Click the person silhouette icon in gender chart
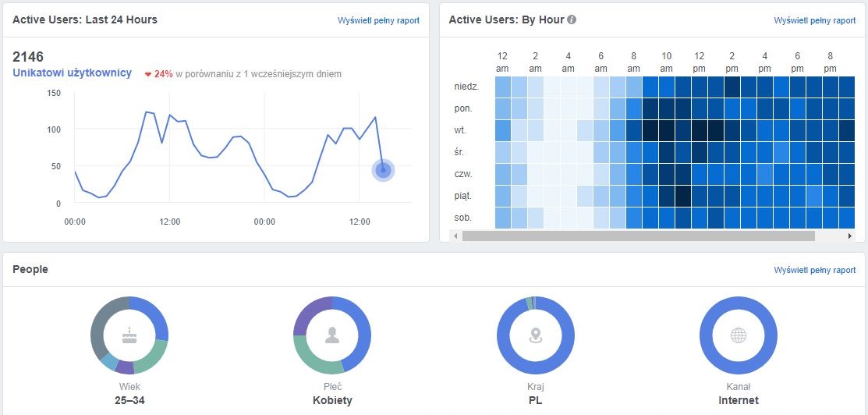Viewport: 868px width, 415px height. 332,335
